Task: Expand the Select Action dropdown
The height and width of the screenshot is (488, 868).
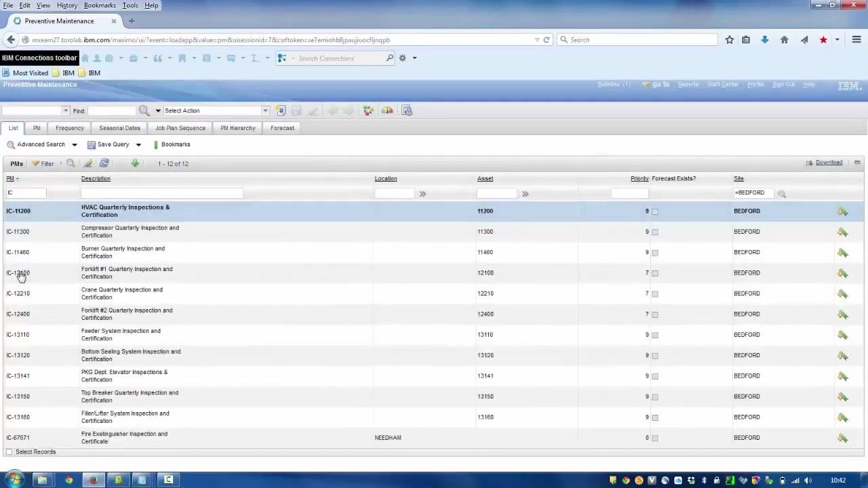Action: coord(265,110)
